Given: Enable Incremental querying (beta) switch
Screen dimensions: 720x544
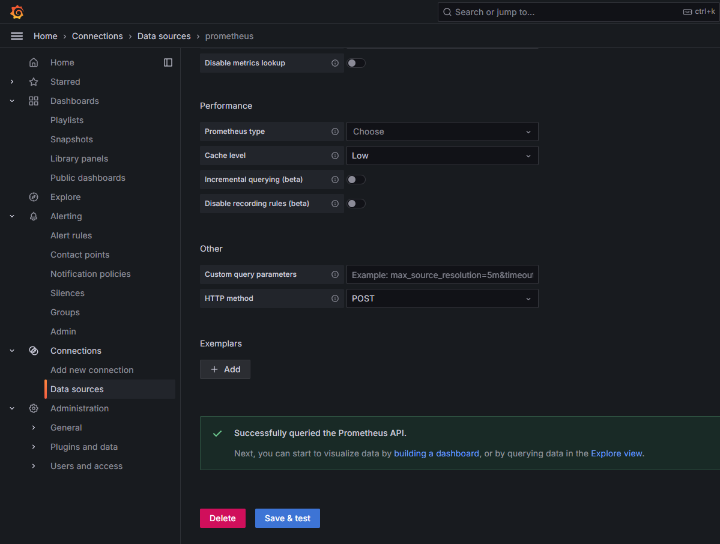Looking at the screenshot, I should 356,179.
